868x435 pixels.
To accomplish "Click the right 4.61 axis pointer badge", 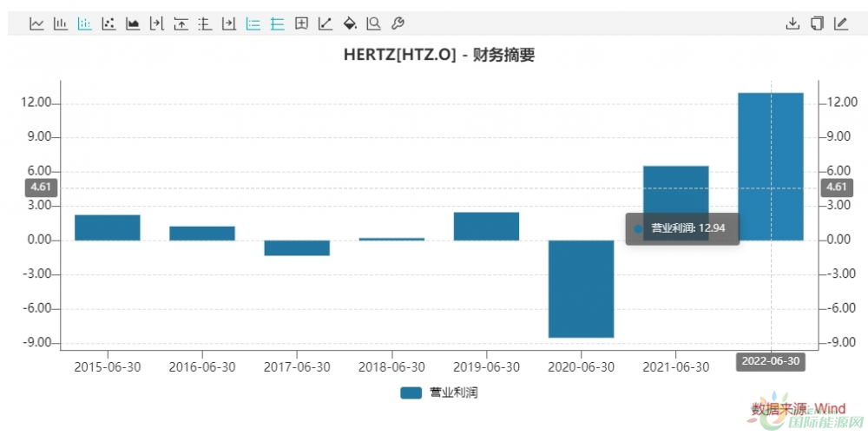I will (x=837, y=187).
